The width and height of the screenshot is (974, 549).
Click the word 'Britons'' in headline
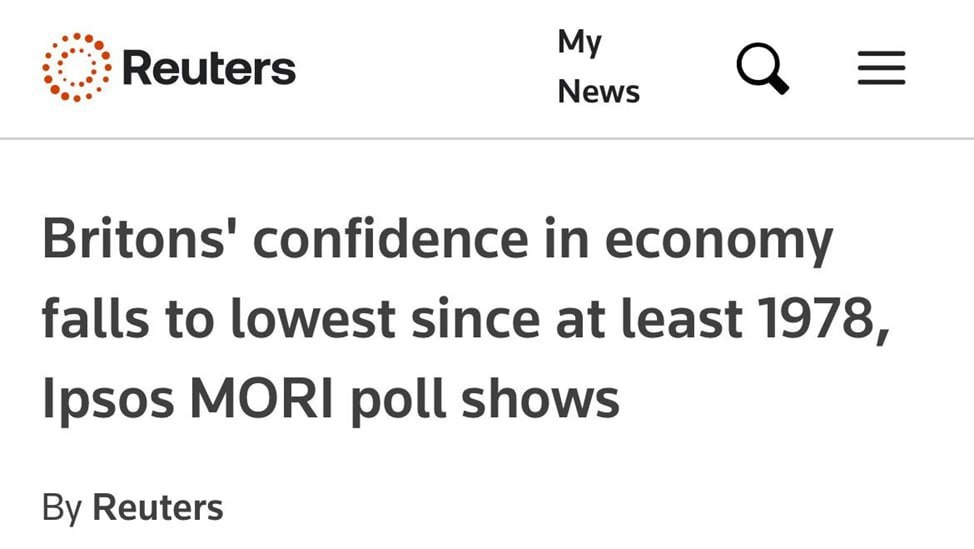[141, 238]
